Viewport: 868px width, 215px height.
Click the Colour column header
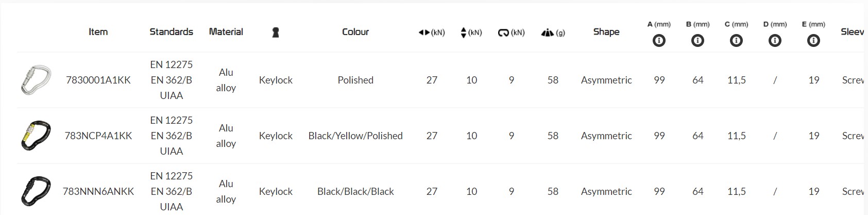[x=355, y=32]
